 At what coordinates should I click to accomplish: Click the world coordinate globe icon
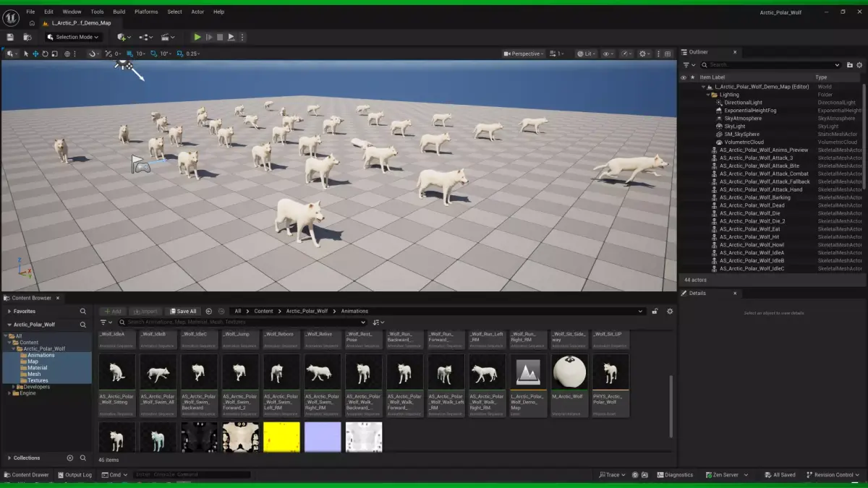pyautogui.click(x=67, y=53)
